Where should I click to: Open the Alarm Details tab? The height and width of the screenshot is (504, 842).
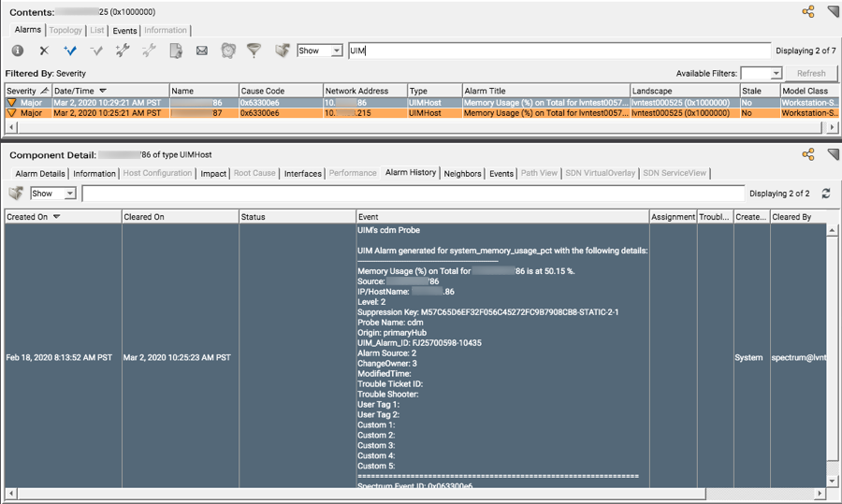pyautogui.click(x=40, y=174)
